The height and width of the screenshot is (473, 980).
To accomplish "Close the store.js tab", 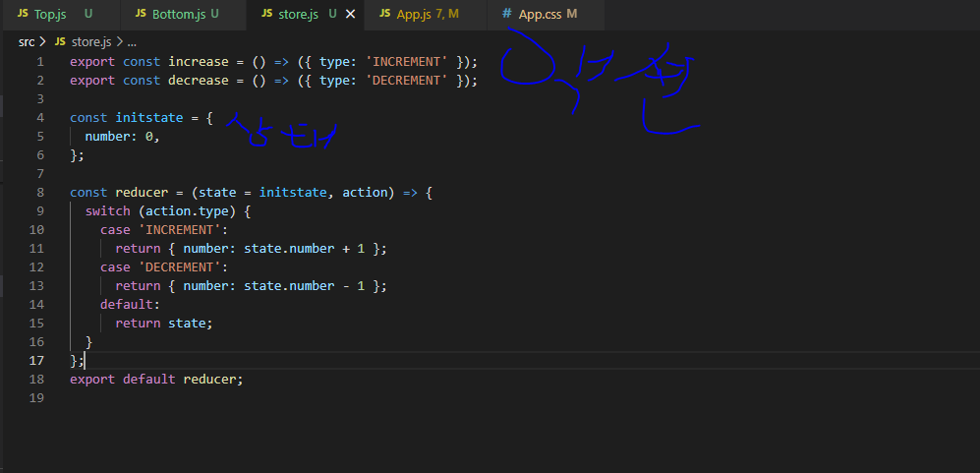I will (x=351, y=14).
